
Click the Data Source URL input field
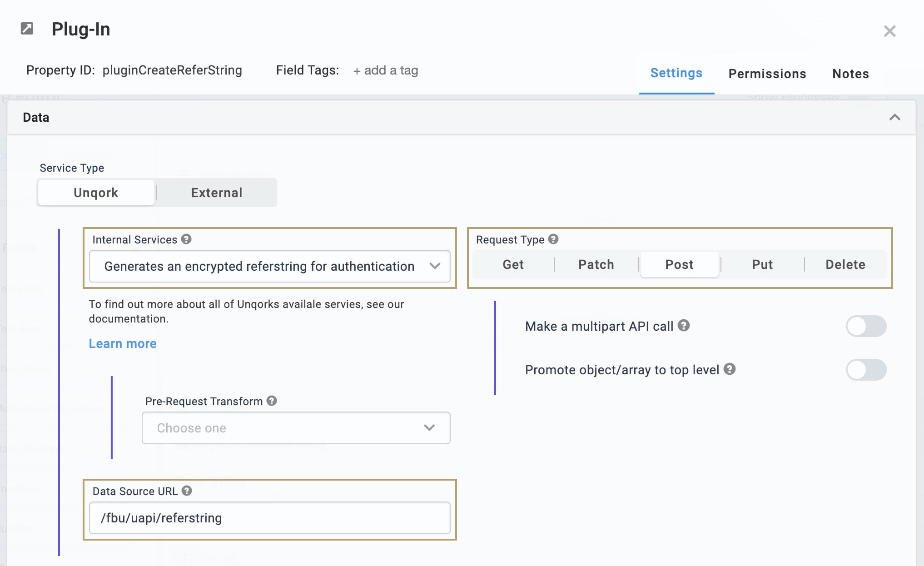(x=270, y=518)
